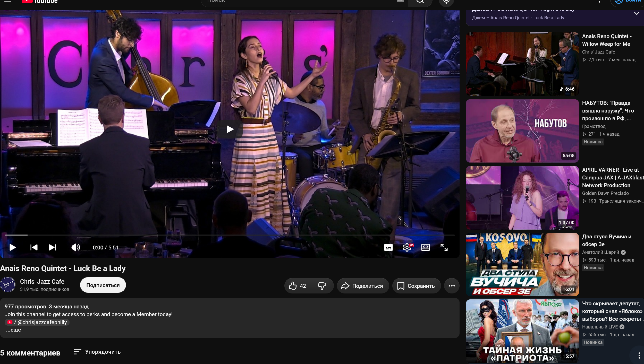Mute the video volume
The width and height of the screenshot is (644, 364).
(x=75, y=247)
